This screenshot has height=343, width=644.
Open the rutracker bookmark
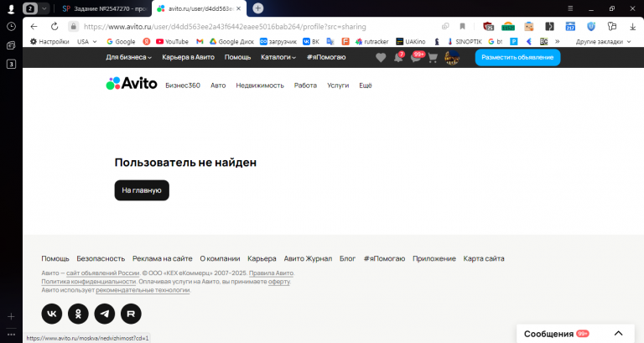[371, 41]
